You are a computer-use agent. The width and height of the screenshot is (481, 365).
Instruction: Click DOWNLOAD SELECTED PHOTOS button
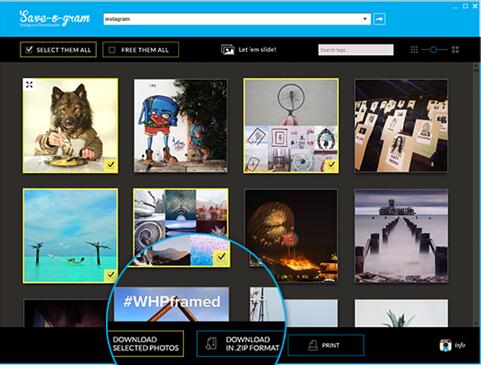coord(146,344)
